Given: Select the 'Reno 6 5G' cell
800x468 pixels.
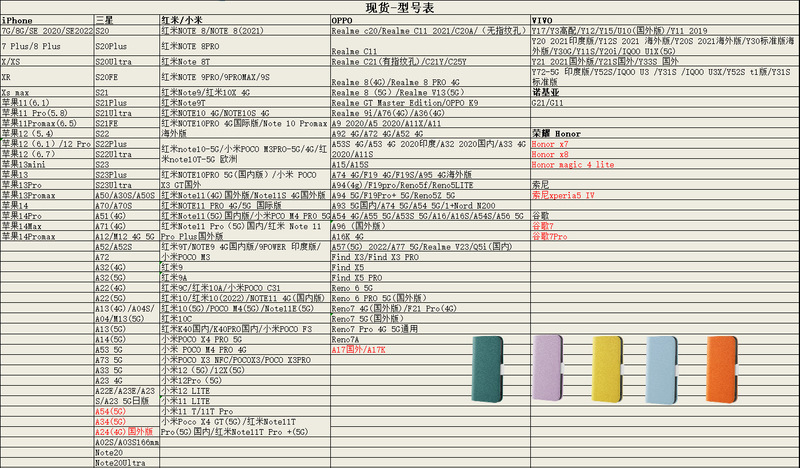Looking at the screenshot, I should 430,288.
